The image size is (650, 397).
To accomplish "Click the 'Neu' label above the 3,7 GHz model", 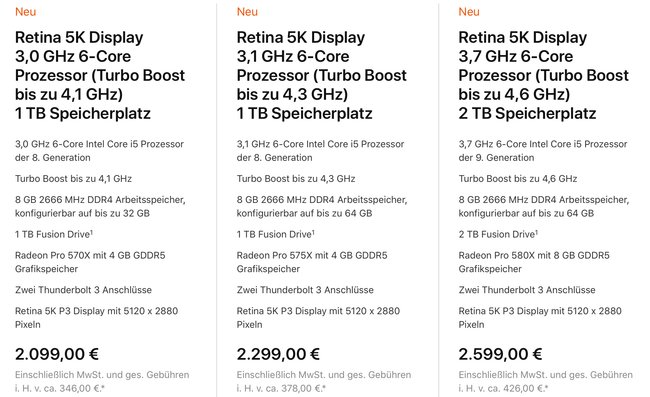I will 469,12.
